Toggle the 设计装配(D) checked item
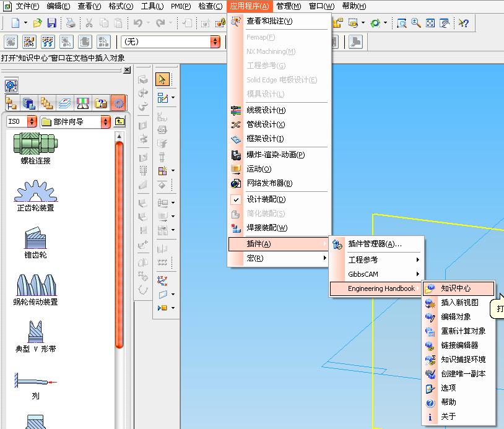The height and width of the screenshot is (429, 504). [x=279, y=199]
